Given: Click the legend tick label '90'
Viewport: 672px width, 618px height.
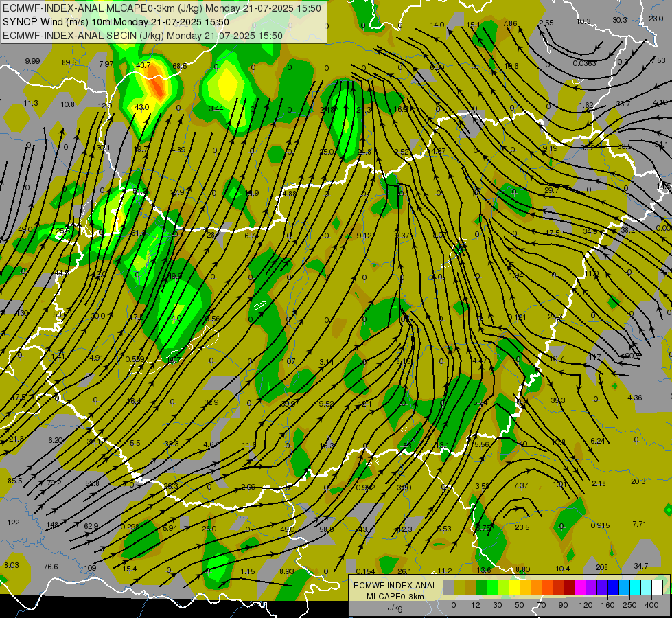Looking at the screenshot, I should [x=563, y=605].
